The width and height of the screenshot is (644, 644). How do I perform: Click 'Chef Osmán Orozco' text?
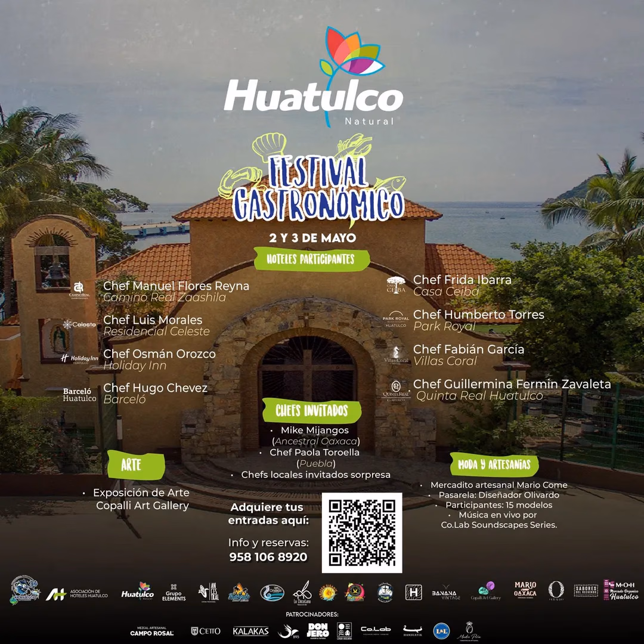(159, 354)
